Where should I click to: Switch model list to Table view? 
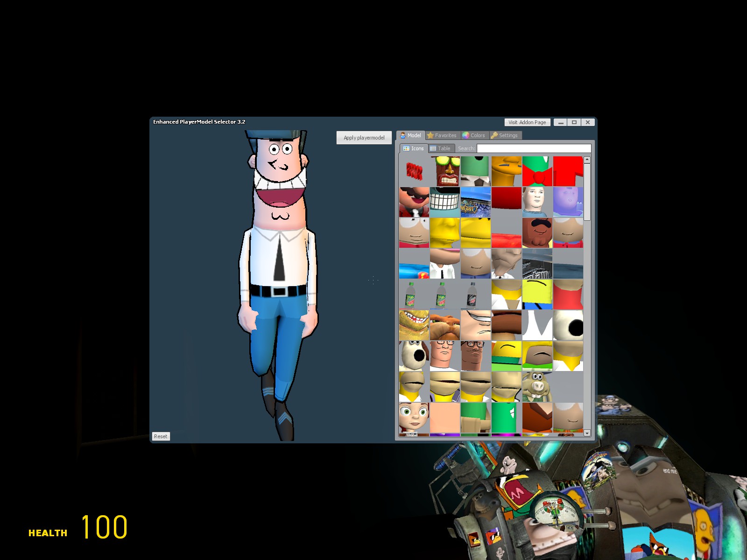440,148
